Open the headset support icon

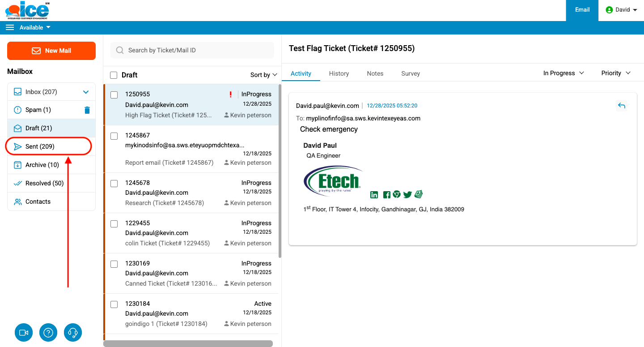[x=73, y=333]
